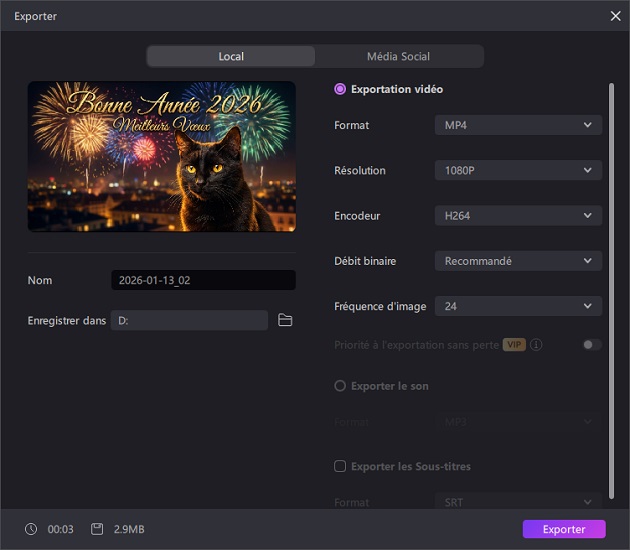Click the file size disk icon
This screenshot has height=550, width=630.
point(97,529)
